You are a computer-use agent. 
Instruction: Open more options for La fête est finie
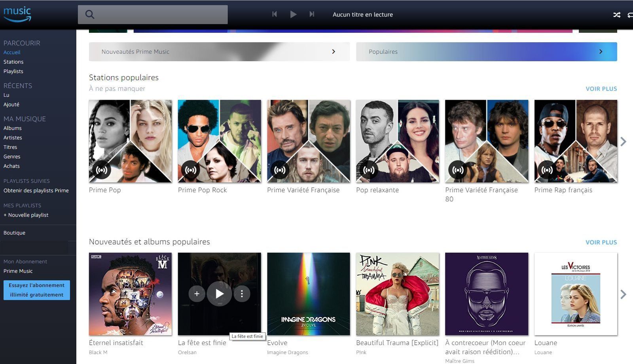pos(242,294)
